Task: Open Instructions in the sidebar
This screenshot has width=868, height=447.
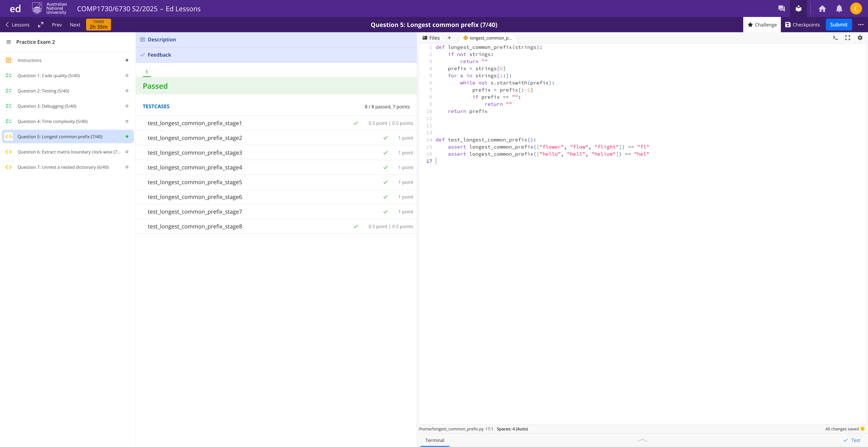Action: (x=67, y=60)
